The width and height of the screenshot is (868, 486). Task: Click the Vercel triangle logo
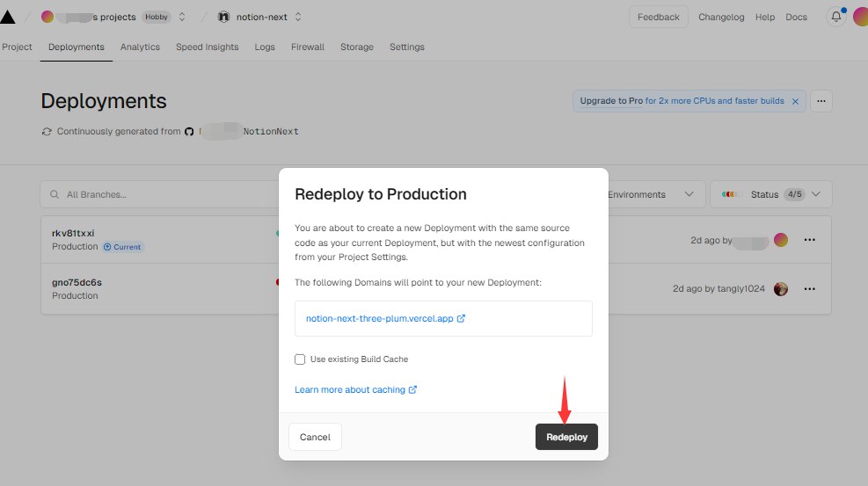(x=7, y=17)
